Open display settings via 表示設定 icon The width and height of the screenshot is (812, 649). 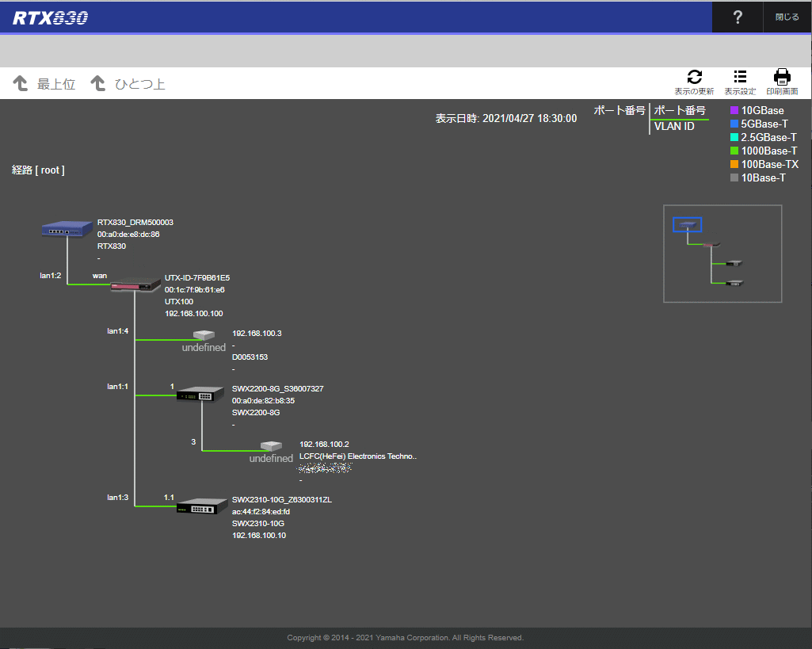(x=739, y=77)
